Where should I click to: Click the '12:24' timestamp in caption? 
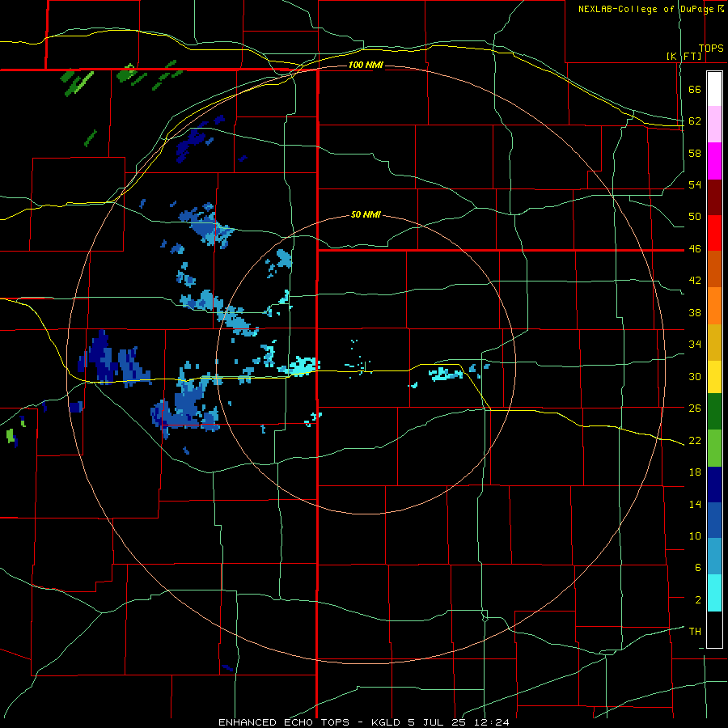point(492,722)
